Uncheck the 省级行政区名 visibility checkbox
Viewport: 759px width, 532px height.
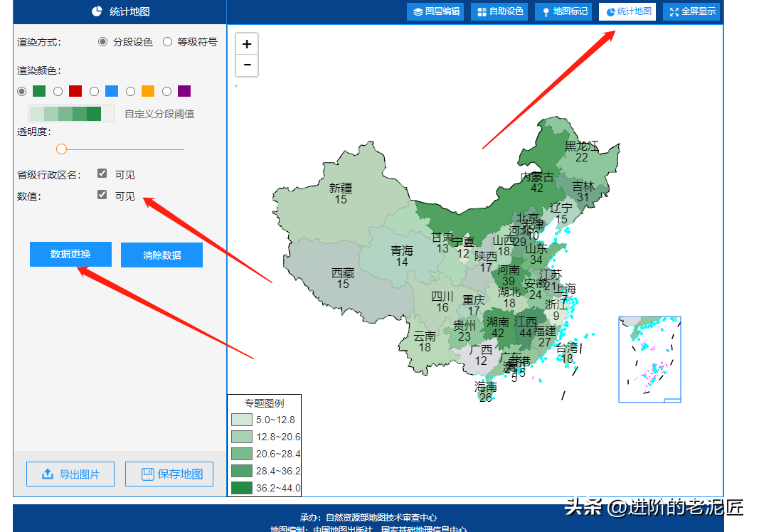[x=102, y=174]
